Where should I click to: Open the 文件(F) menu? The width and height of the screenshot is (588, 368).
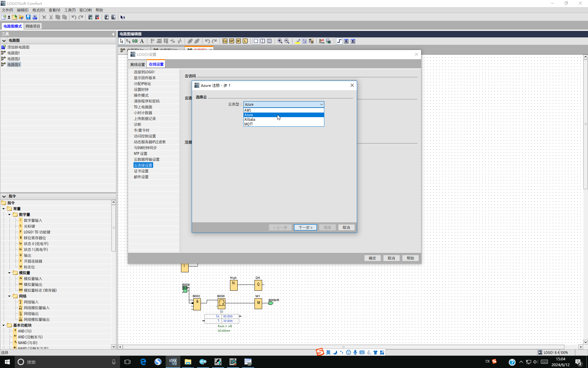7,10
